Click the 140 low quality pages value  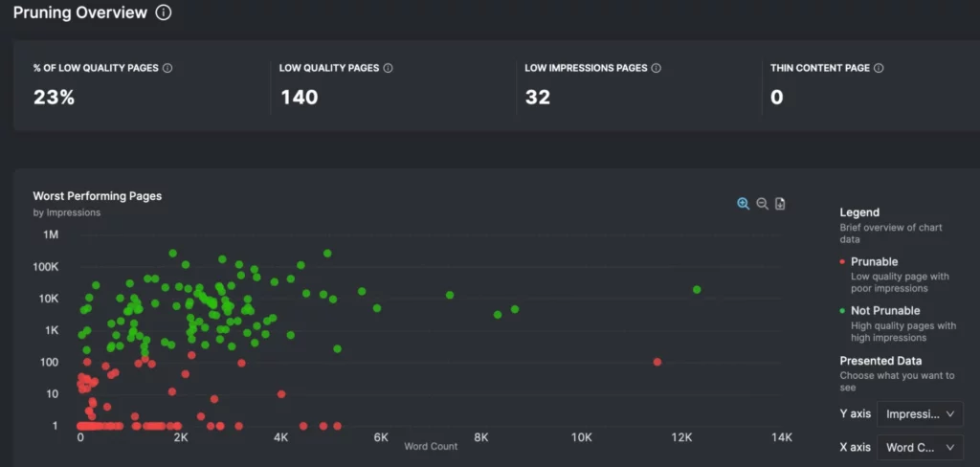click(x=299, y=97)
